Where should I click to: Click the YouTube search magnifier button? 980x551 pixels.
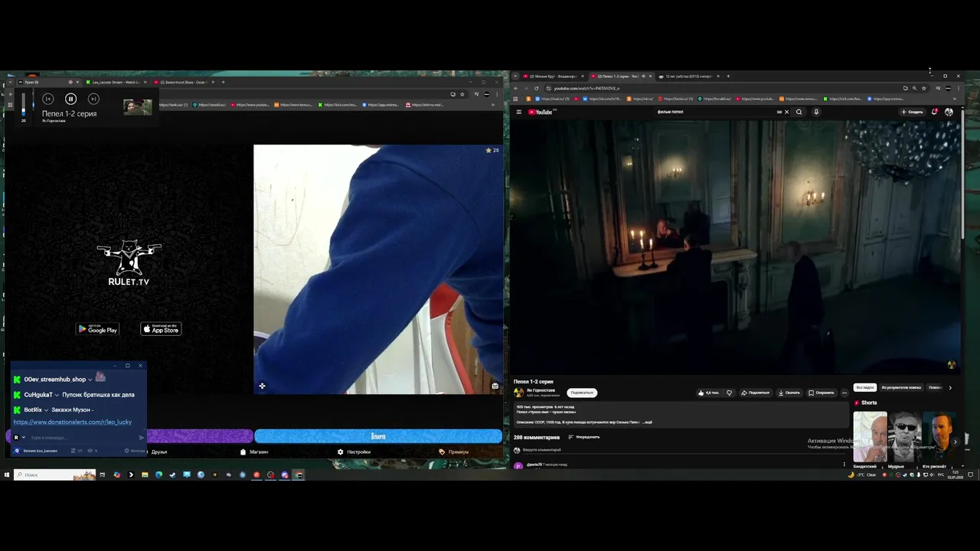click(799, 112)
